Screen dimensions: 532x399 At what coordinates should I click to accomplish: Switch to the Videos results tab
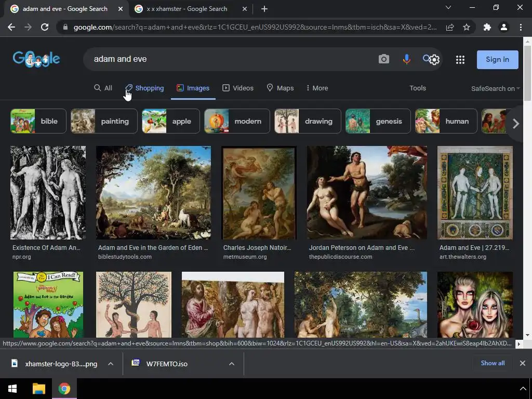(x=238, y=88)
